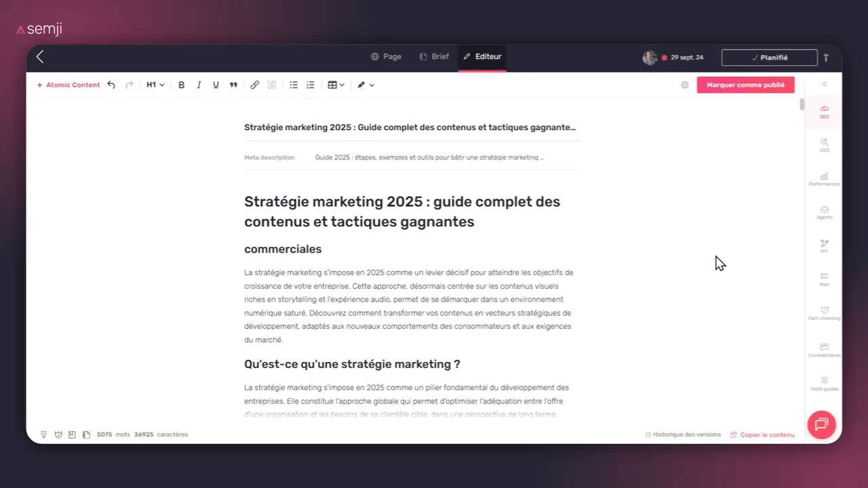Open the Performances panel
The width and height of the screenshot is (868, 488).
824,178
